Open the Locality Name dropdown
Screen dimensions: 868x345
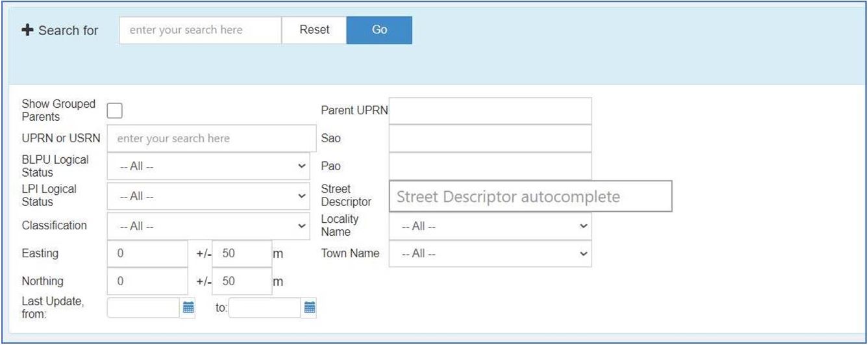tap(490, 226)
